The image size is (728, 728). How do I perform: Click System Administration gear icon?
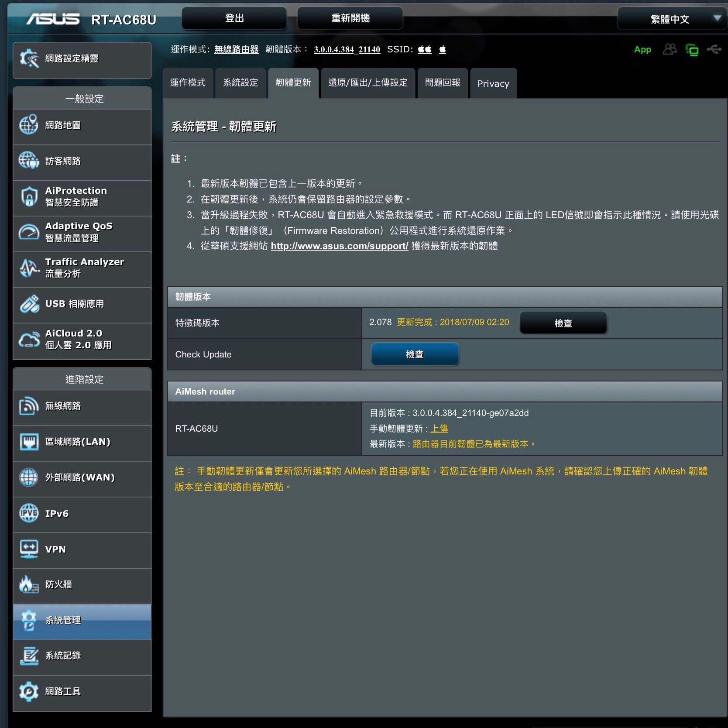tap(29, 620)
